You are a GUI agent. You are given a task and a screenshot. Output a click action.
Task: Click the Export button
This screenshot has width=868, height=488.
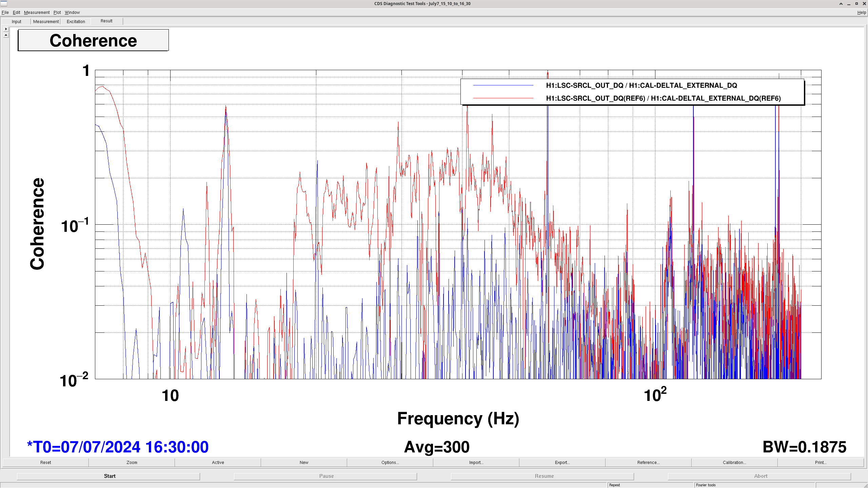pos(563,463)
